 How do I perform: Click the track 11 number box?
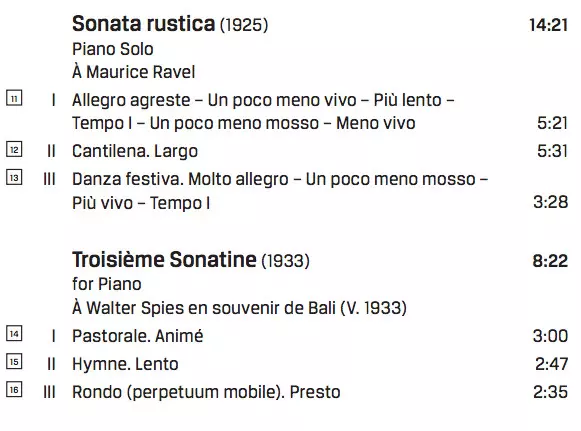pos(14,98)
